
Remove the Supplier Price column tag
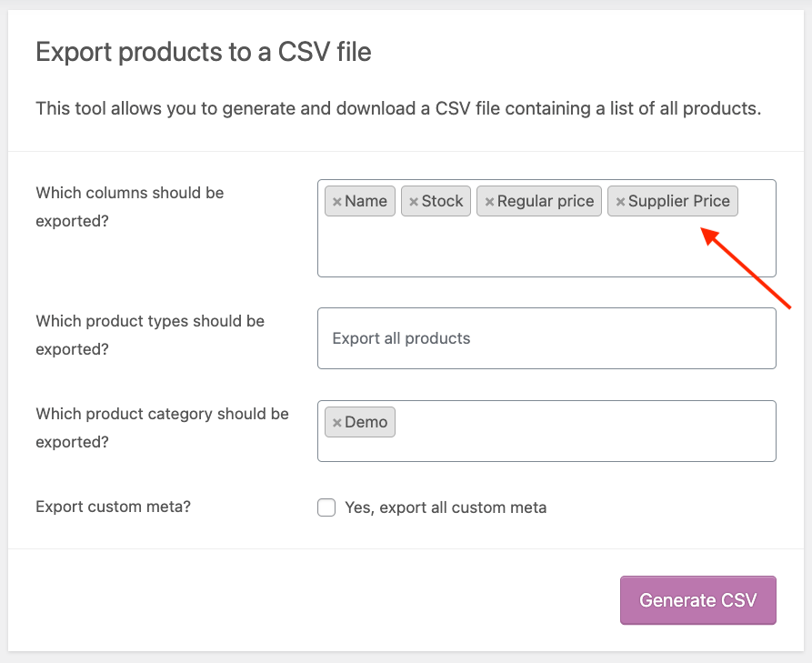pos(620,202)
